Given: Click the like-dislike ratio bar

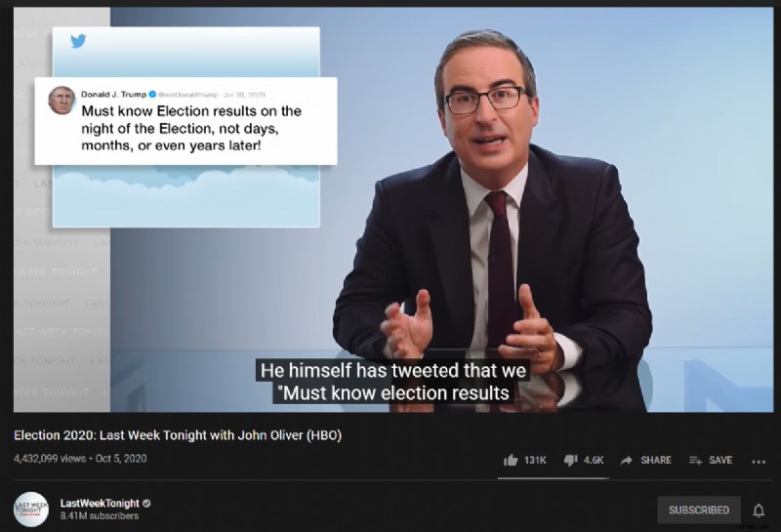Looking at the screenshot, I should (553, 478).
